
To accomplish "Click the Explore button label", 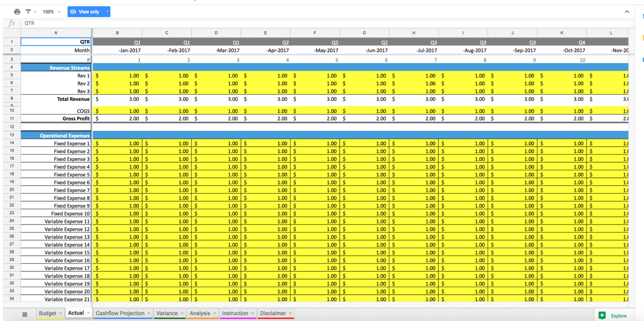I will 619,316.
